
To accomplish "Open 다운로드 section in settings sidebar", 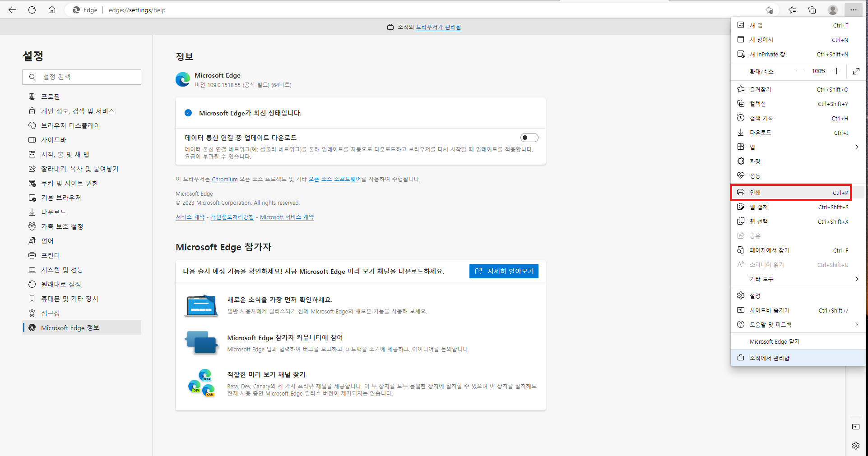I will pos(82,212).
